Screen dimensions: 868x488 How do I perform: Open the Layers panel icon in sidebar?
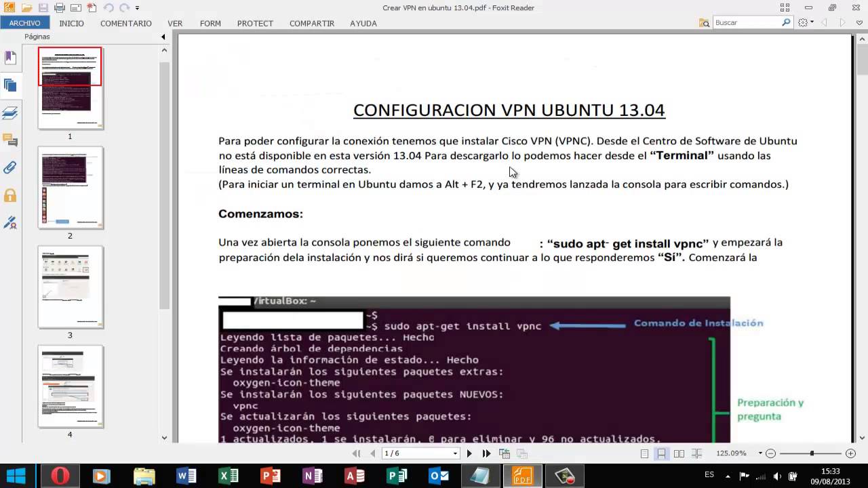[x=10, y=113]
